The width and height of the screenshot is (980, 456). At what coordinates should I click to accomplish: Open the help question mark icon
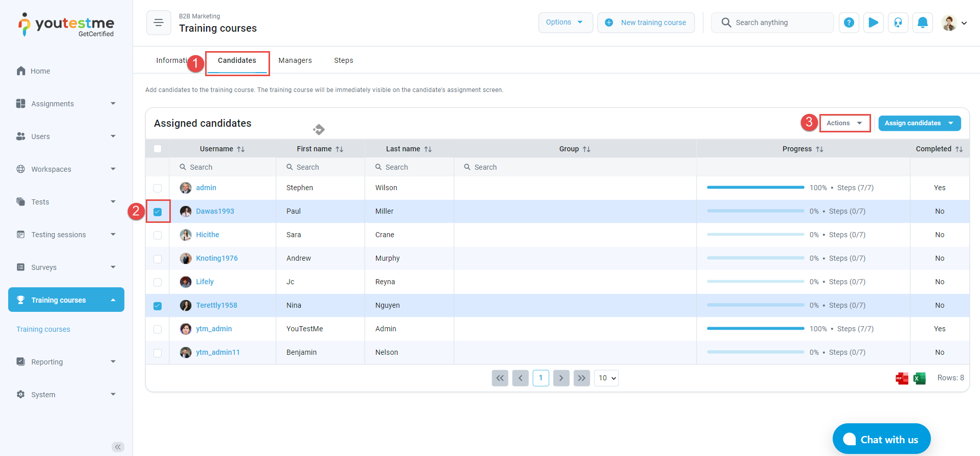point(849,22)
